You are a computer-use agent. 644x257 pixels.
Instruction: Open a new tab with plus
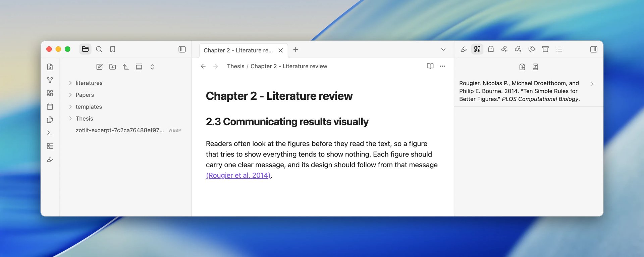296,50
